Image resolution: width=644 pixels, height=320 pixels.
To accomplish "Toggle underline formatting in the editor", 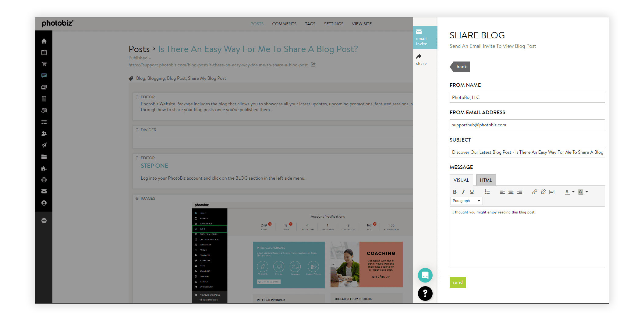I will coord(472,192).
